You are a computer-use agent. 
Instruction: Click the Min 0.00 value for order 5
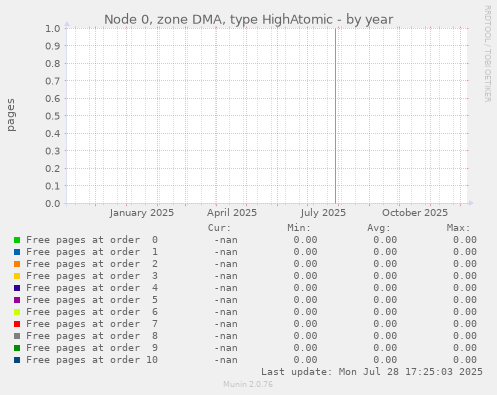click(x=305, y=300)
